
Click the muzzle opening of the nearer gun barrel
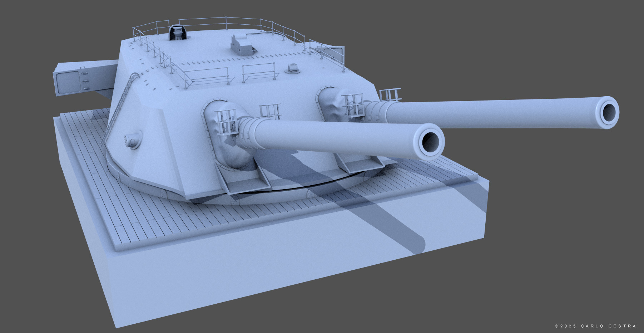pyautogui.click(x=431, y=142)
